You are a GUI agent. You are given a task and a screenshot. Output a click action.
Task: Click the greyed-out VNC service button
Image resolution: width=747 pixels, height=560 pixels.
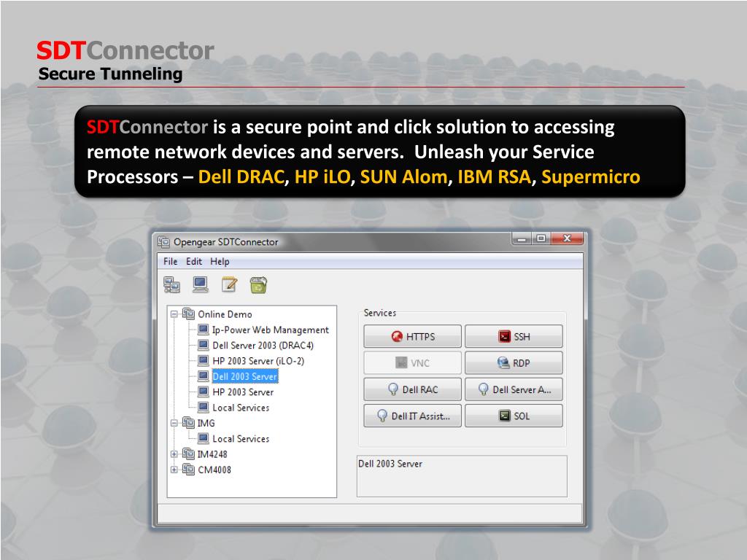click(413, 363)
